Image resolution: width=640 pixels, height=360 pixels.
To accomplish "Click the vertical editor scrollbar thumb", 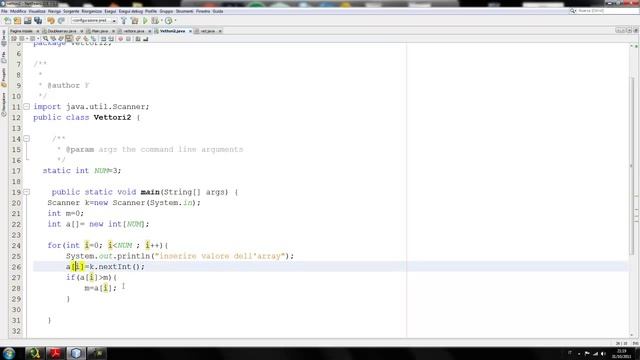I will pos(632,165).
